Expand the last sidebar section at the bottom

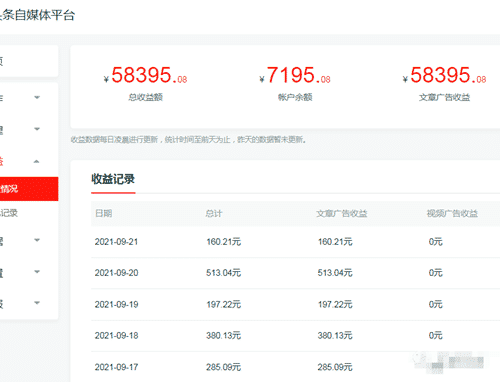(37, 303)
